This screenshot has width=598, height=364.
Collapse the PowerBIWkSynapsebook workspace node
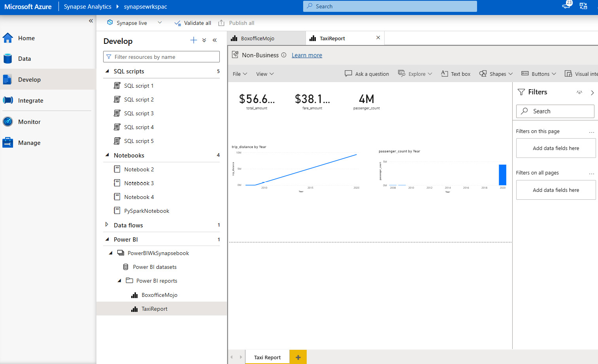point(111,253)
